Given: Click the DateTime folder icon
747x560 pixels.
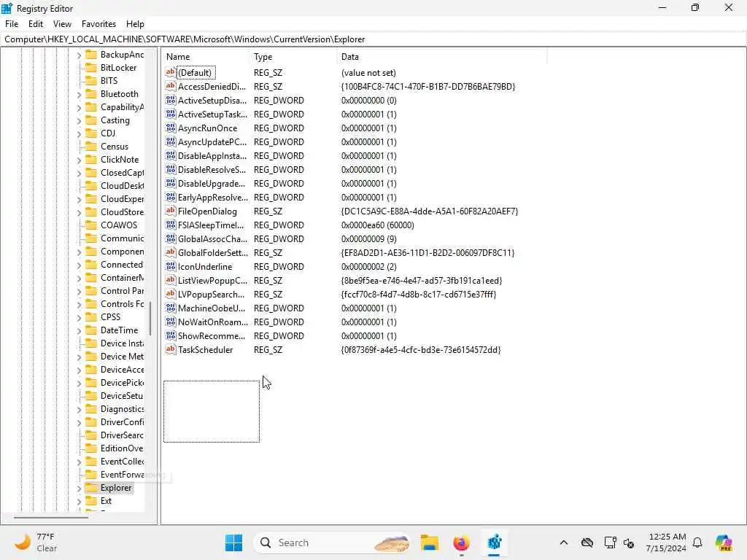Looking at the screenshot, I should tap(91, 330).
